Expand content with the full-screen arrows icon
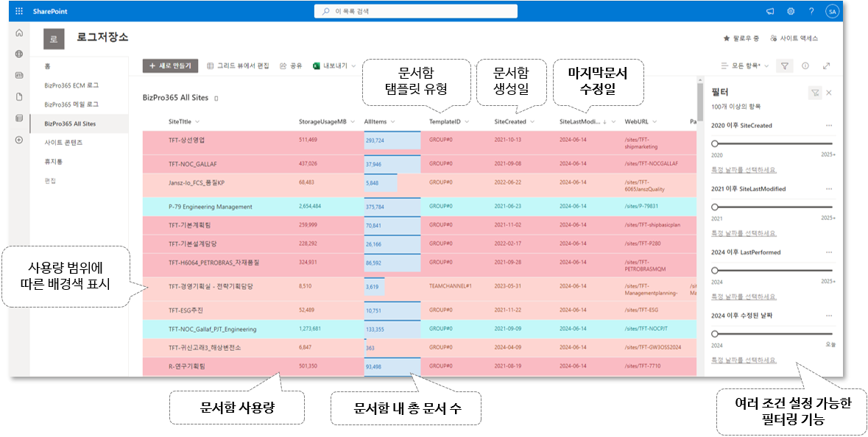 [x=827, y=65]
